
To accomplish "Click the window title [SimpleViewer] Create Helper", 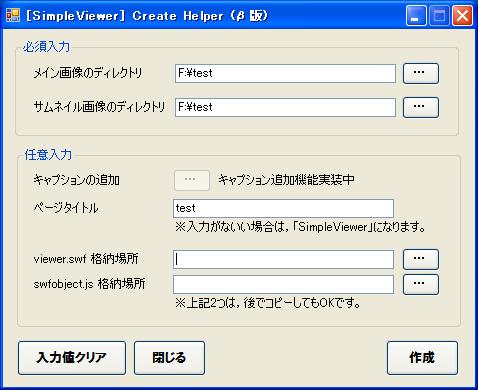I will (x=147, y=16).
